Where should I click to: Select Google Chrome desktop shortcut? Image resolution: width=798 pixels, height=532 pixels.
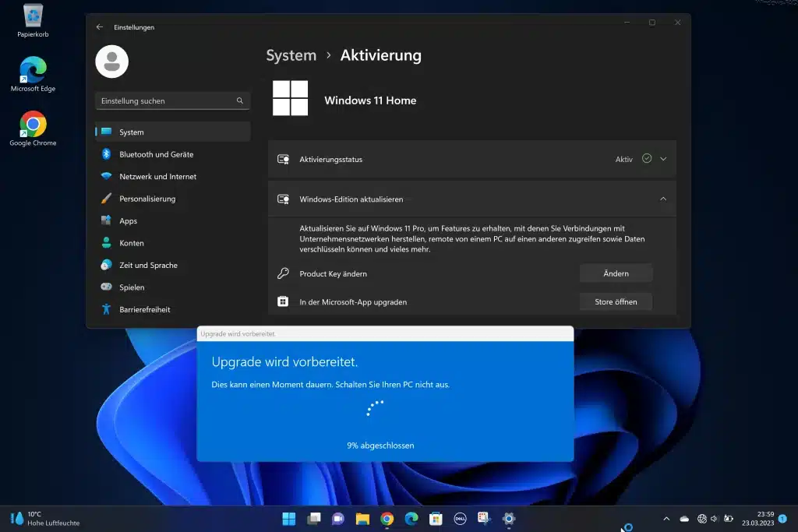click(33, 129)
